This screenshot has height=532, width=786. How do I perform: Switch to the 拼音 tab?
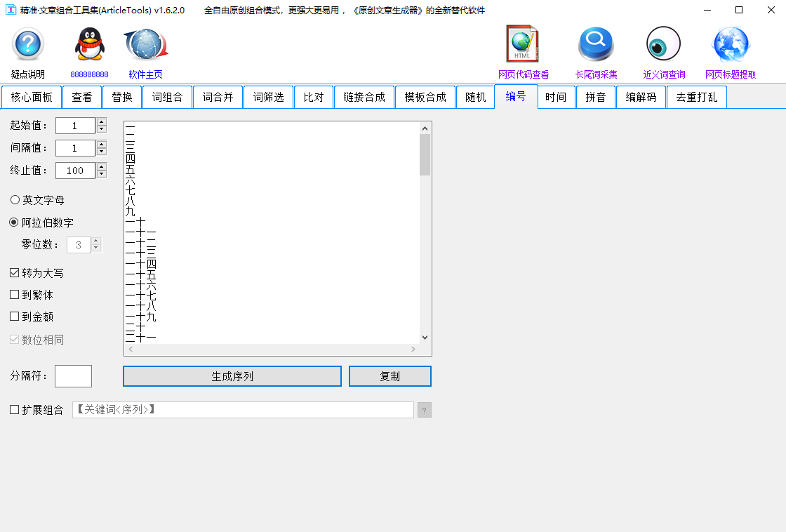(x=595, y=97)
